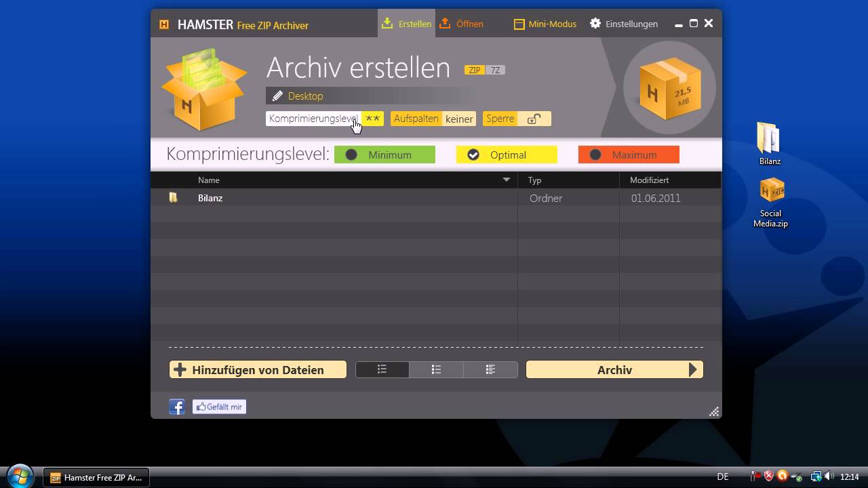Click the Bilanz folder icon in list

click(173, 197)
